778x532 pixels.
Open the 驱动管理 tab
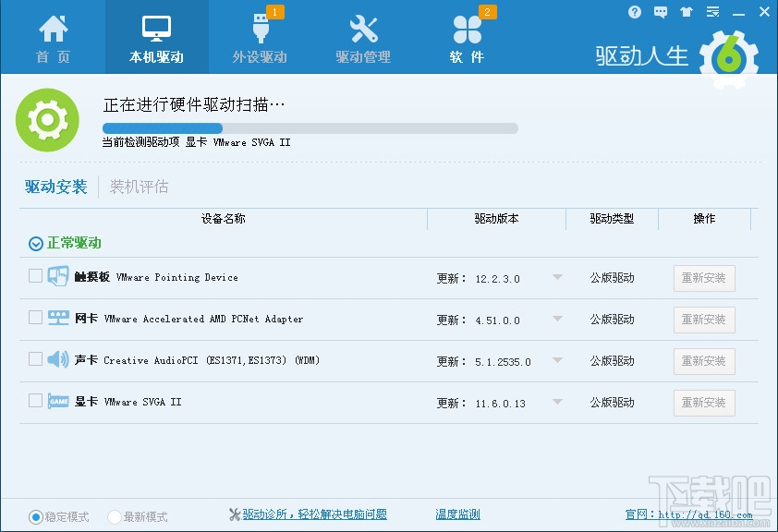pos(363,39)
